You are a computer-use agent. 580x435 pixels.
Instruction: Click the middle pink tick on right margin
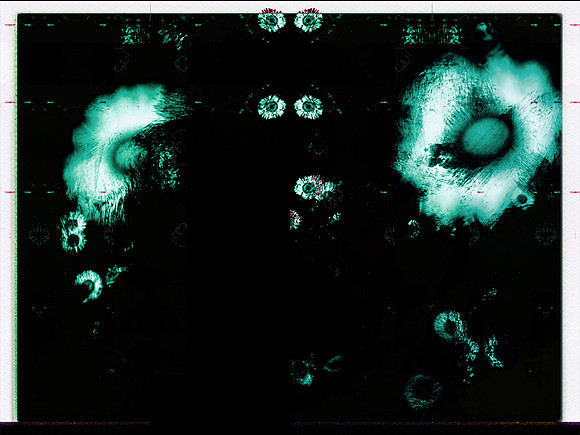574,102
